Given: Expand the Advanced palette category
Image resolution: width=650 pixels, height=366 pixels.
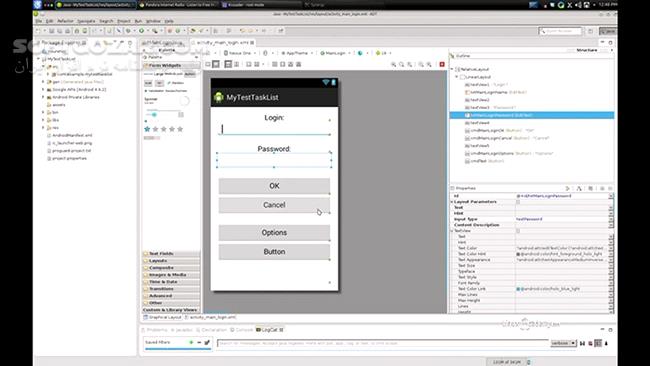Looking at the screenshot, I should [171, 296].
